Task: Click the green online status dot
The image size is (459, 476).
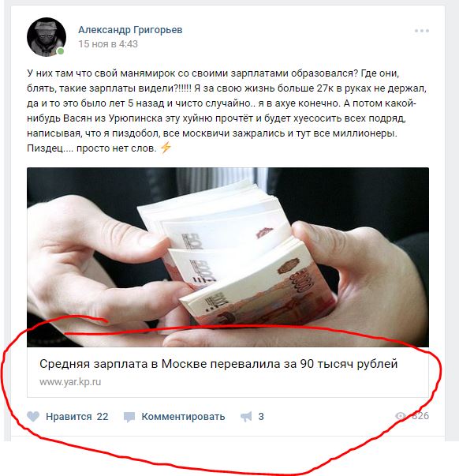Action: [x=61, y=51]
